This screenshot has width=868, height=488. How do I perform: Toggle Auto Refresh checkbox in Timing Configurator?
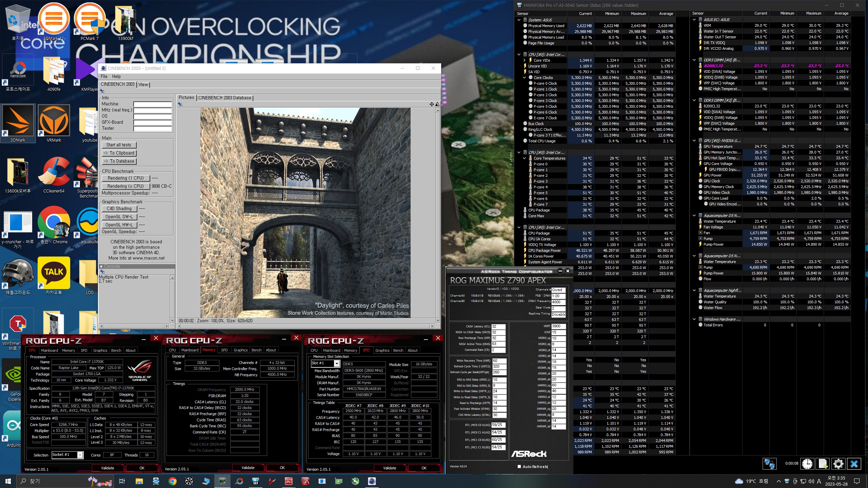[519, 467]
